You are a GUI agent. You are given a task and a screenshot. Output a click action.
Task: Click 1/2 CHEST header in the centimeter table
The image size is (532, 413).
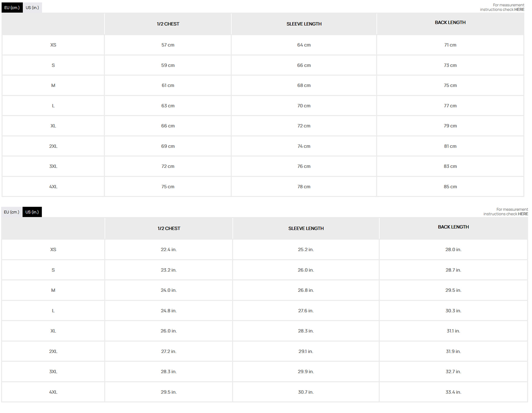pyautogui.click(x=168, y=24)
